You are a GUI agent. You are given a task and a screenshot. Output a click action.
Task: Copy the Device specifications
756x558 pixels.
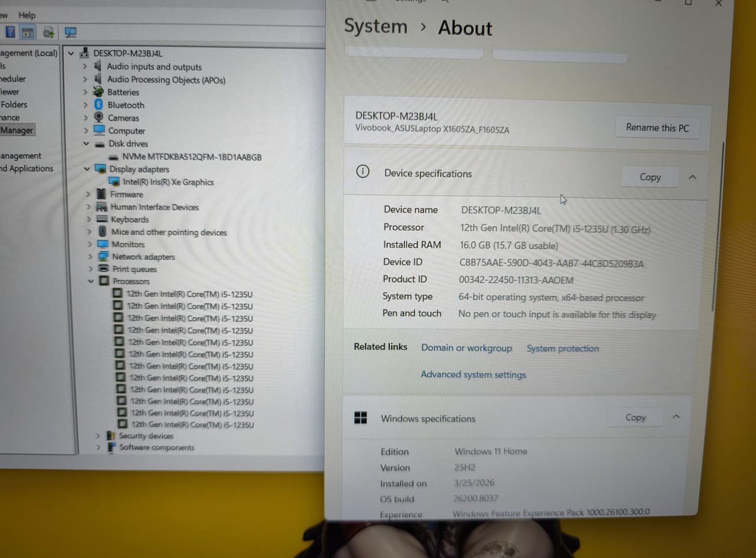tap(650, 177)
